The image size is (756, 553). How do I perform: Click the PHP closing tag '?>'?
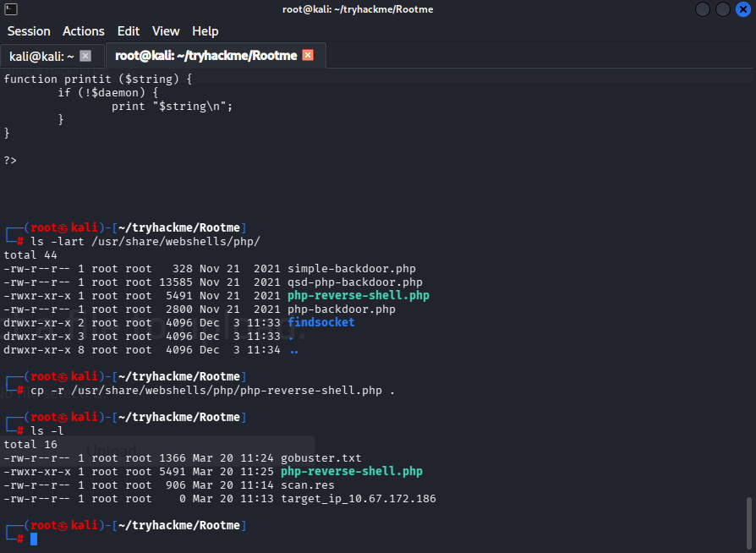10,160
